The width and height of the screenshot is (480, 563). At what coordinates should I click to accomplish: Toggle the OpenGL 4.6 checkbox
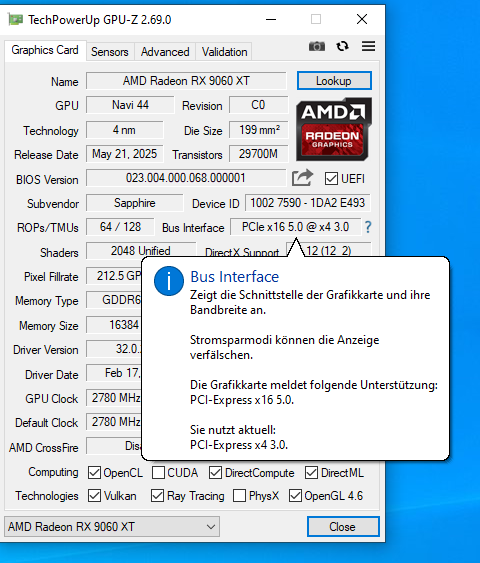pyautogui.click(x=295, y=496)
